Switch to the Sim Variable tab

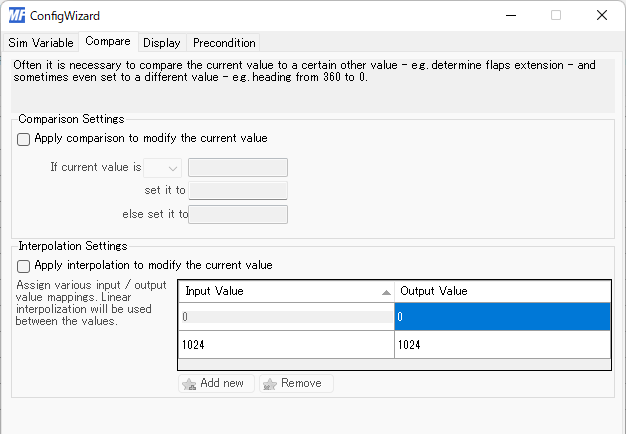(41, 43)
